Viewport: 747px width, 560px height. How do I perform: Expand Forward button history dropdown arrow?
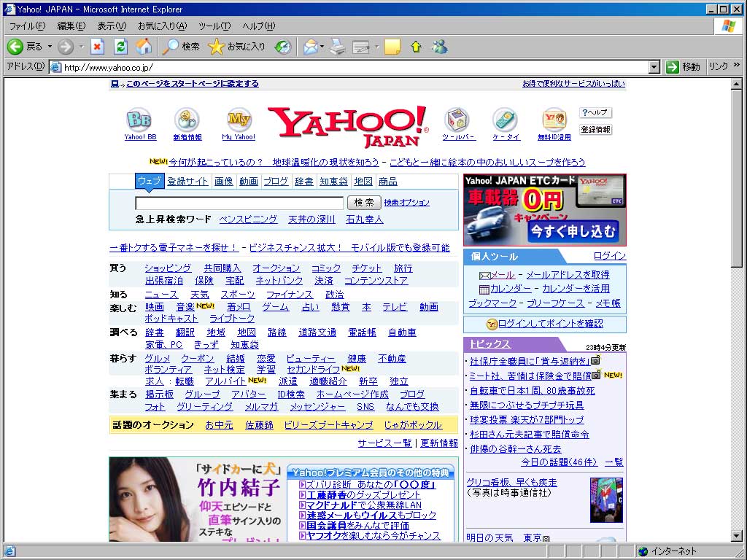tap(82, 46)
